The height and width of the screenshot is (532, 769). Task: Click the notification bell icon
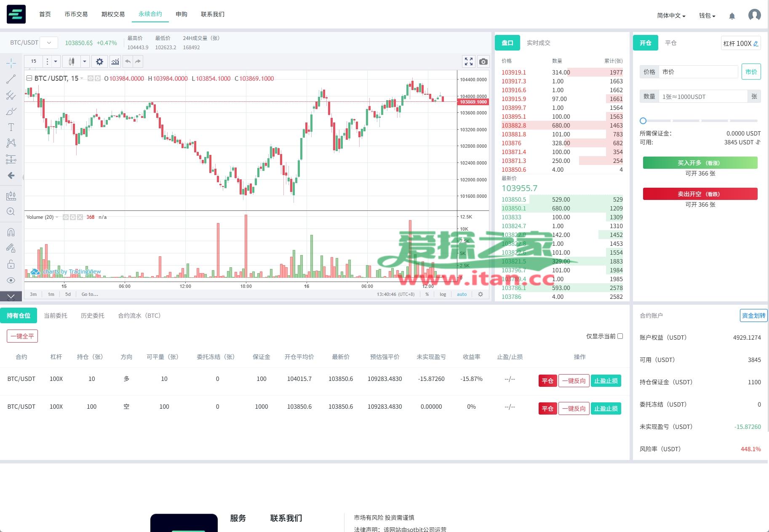pos(732,16)
